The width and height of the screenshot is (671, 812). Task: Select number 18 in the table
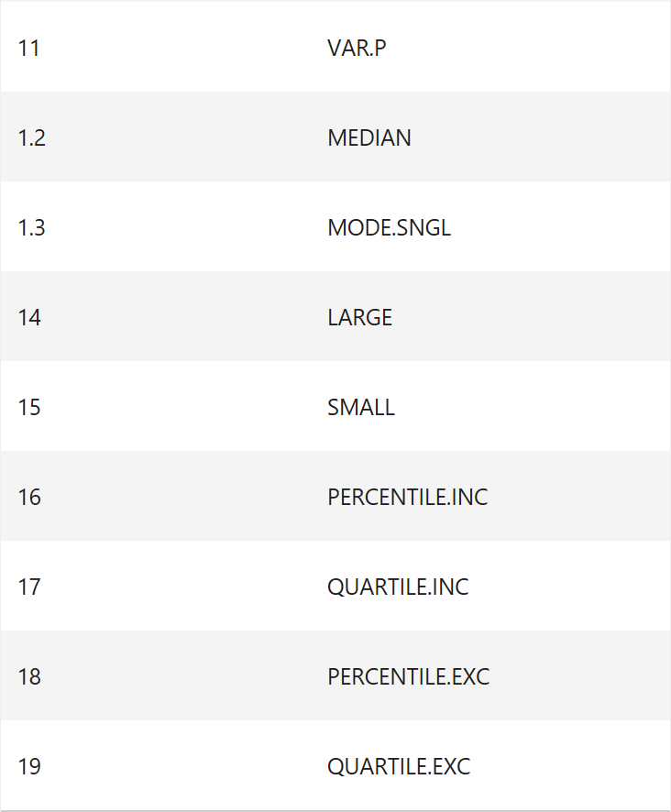29,676
